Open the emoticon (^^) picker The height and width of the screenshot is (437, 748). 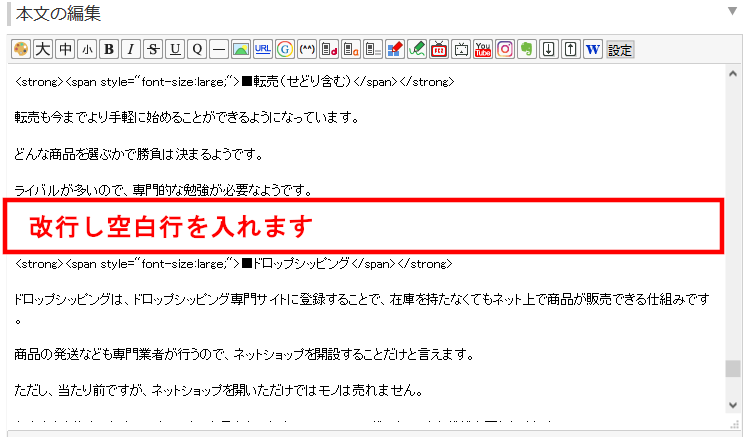tap(307, 49)
